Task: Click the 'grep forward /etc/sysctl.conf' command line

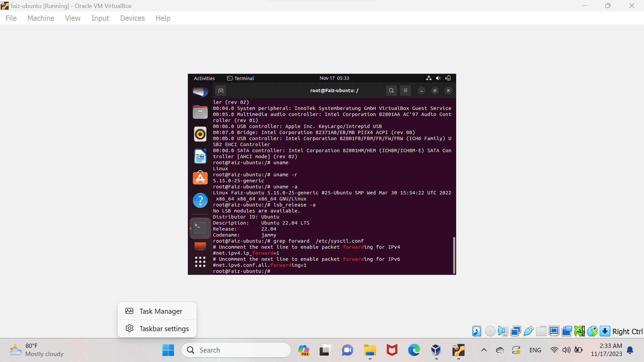Action: [318, 241]
